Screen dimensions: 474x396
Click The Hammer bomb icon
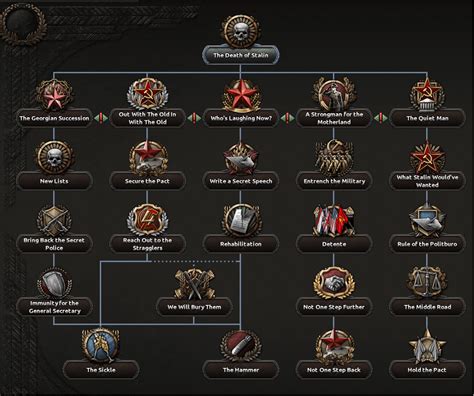coord(241,346)
